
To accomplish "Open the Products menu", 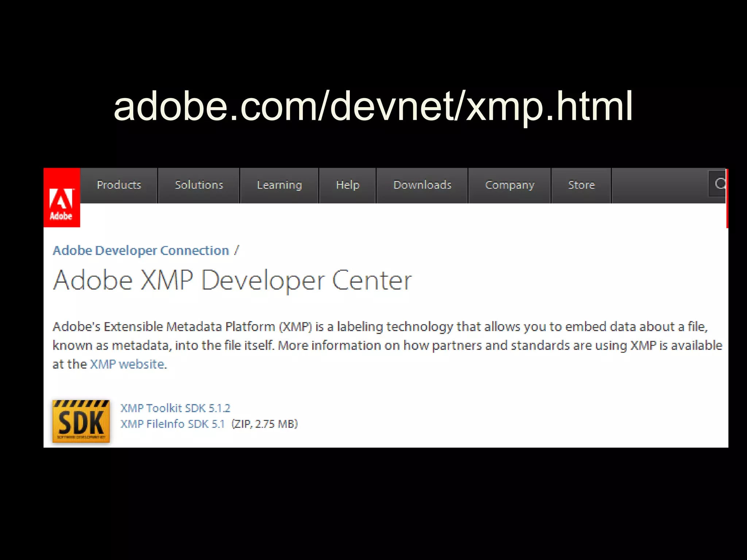I will pyautogui.click(x=119, y=185).
